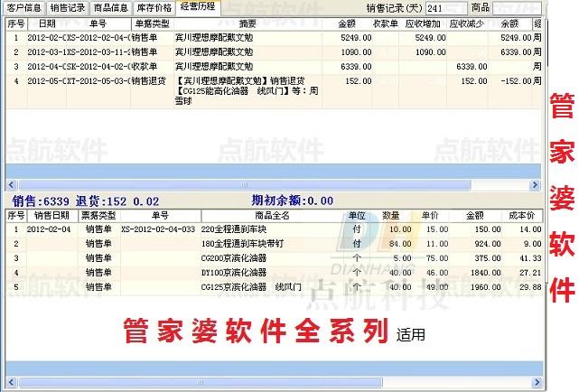Select the 商品信息 tab
The image size is (579, 392).
point(110,8)
